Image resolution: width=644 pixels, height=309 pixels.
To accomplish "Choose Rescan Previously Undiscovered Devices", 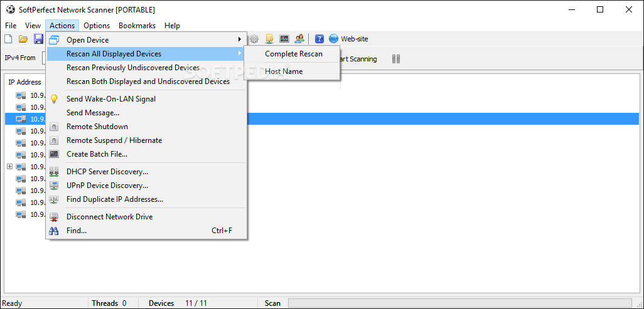I will [x=146, y=68].
